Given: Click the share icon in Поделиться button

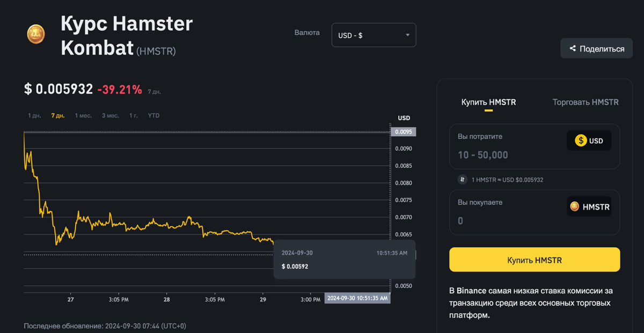Looking at the screenshot, I should click(573, 49).
